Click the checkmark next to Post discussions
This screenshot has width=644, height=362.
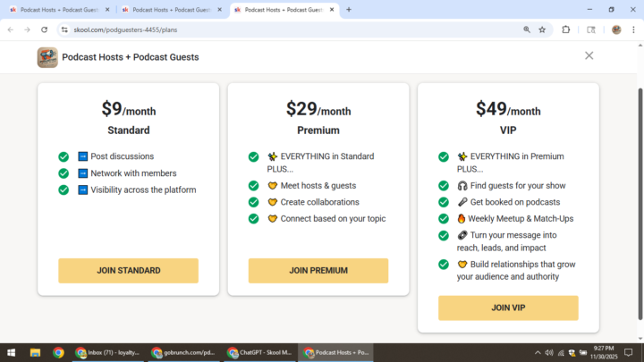click(64, 156)
